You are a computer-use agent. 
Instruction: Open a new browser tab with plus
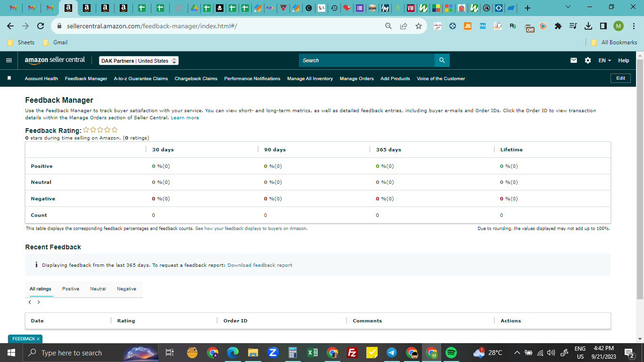528,8
